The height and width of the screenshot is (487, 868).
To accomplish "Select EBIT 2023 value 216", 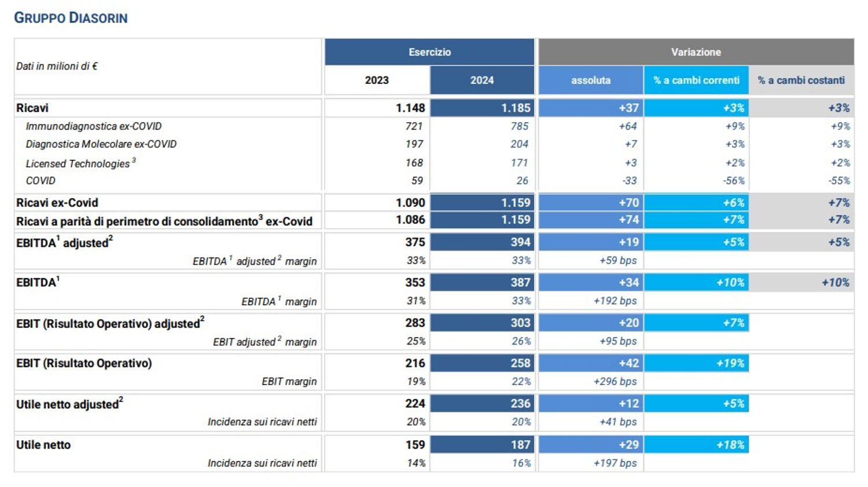I will 415,364.
